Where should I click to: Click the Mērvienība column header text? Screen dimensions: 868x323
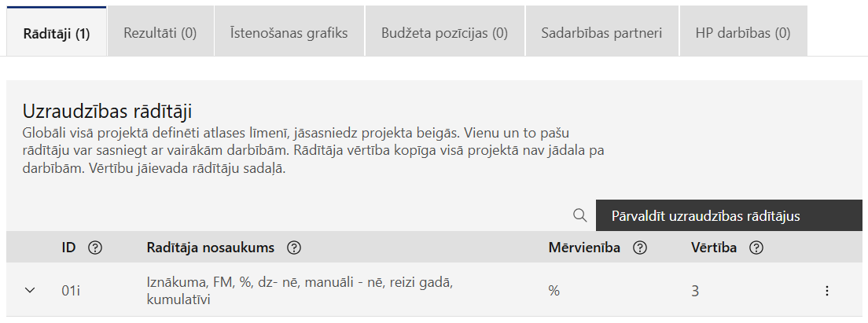coord(585,248)
